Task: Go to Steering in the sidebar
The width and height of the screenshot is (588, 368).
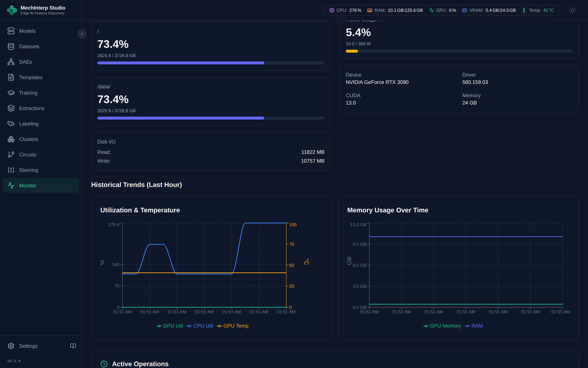Action: click(41, 170)
